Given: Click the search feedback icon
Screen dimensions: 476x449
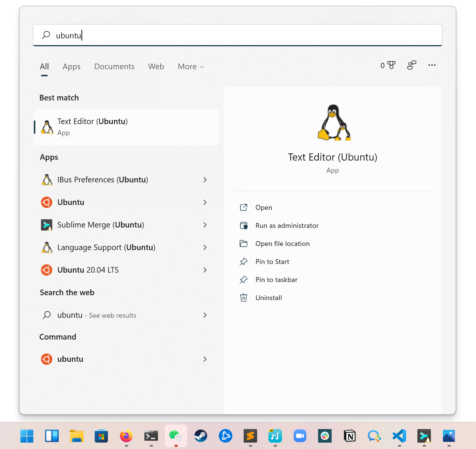Looking at the screenshot, I should [411, 65].
